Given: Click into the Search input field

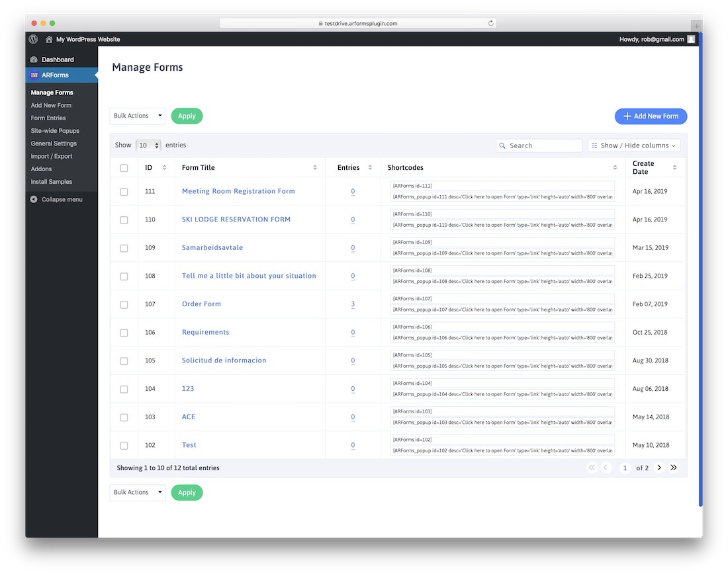Looking at the screenshot, I should (x=539, y=145).
